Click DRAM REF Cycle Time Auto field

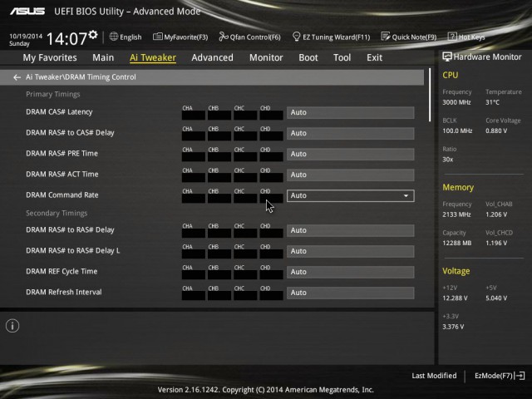[x=351, y=272]
